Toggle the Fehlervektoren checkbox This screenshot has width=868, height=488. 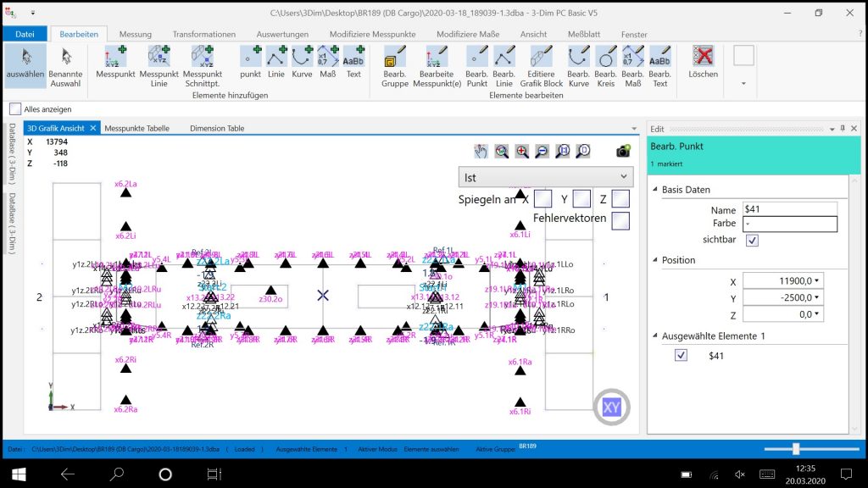click(620, 220)
